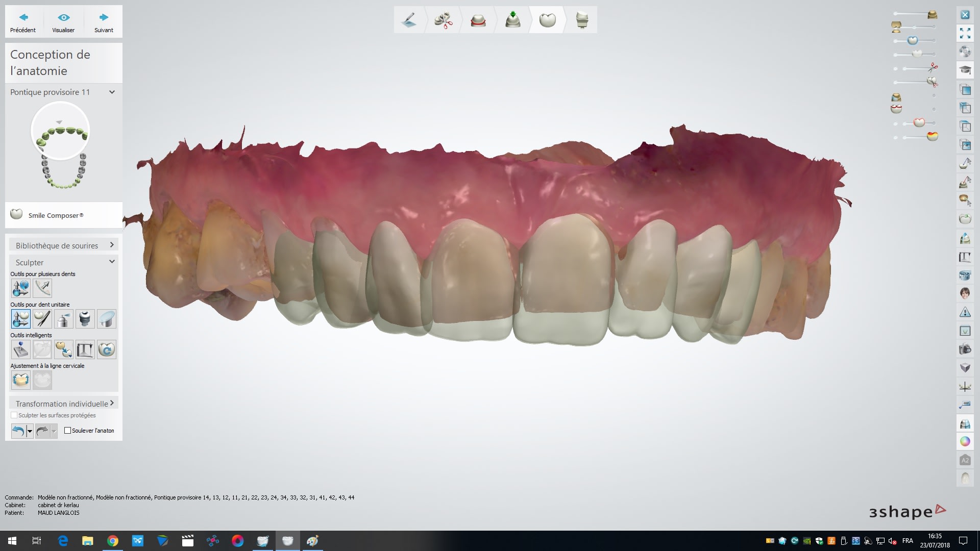Click the axis crosshair alignment icon
Screen dimensions: 980x551
pos(965,386)
